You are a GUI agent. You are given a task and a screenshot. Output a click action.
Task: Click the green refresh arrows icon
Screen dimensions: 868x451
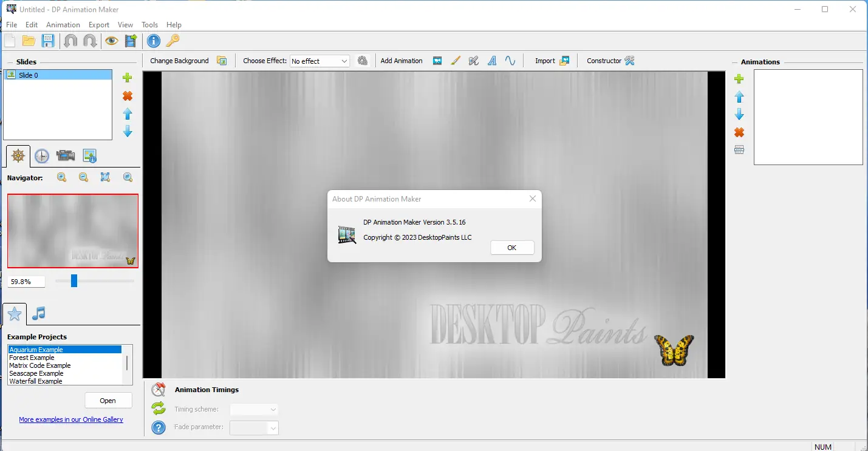tap(159, 409)
